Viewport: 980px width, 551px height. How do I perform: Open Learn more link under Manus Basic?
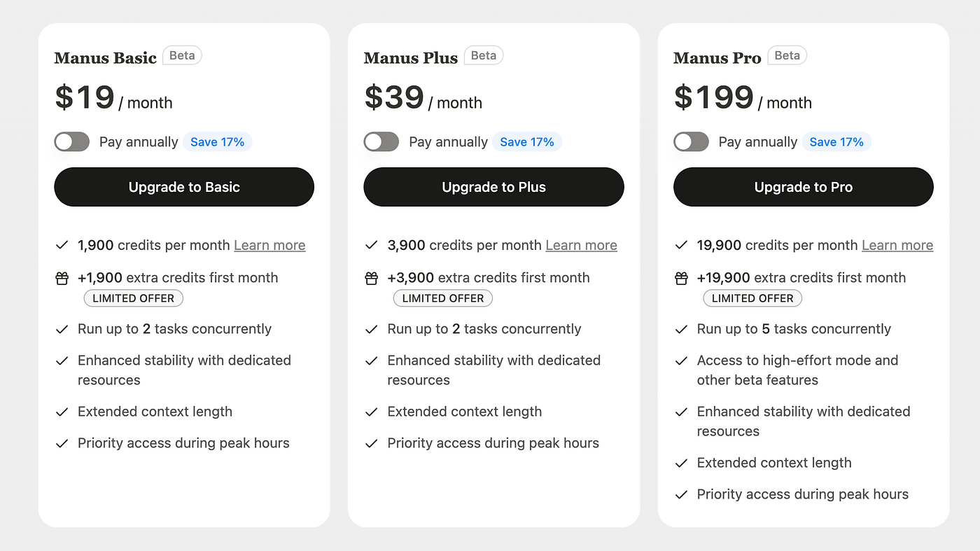click(269, 246)
